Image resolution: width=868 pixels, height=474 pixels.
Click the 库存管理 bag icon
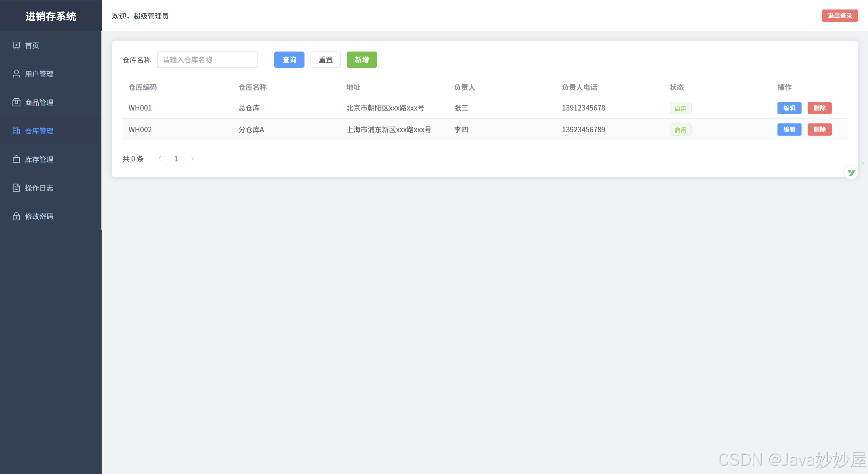click(x=16, y=159)
